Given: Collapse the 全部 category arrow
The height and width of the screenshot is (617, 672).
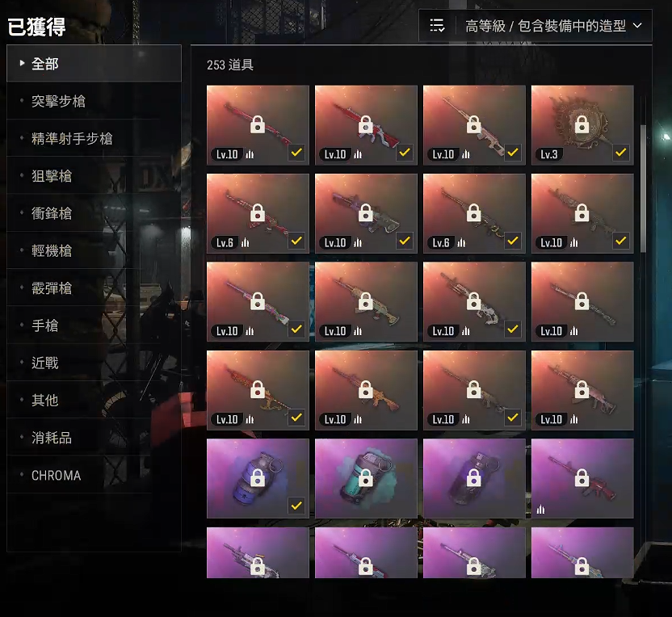Looking at the screenshot, I should pos(22,64).
